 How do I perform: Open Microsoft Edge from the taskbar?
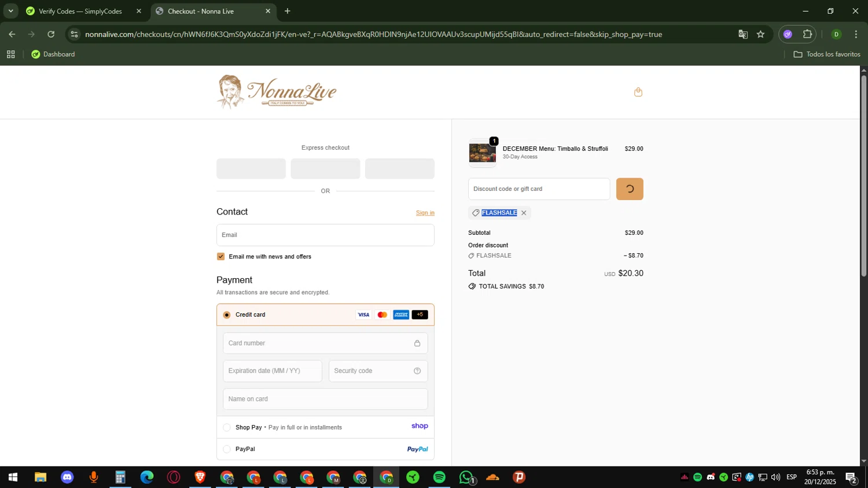(147, 478)
